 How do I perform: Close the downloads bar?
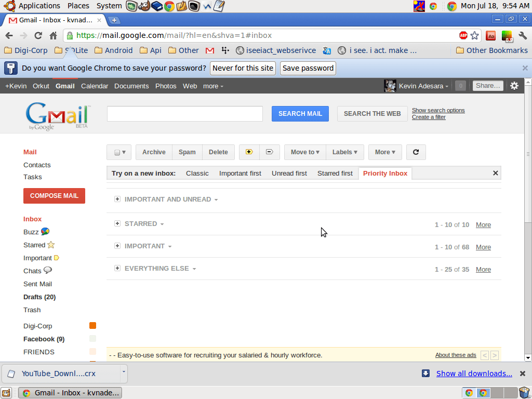523,374
